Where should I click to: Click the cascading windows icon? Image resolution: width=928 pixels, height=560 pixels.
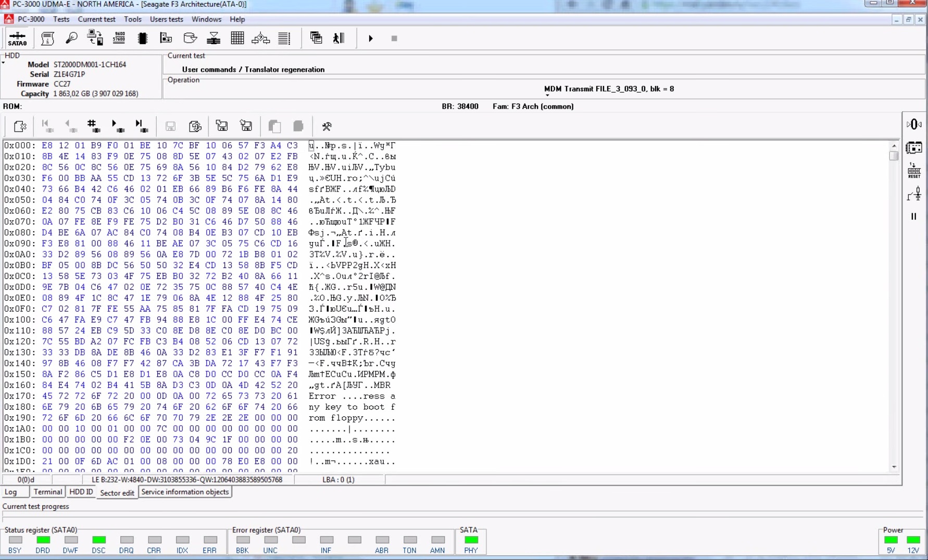[x=316, y=38]
